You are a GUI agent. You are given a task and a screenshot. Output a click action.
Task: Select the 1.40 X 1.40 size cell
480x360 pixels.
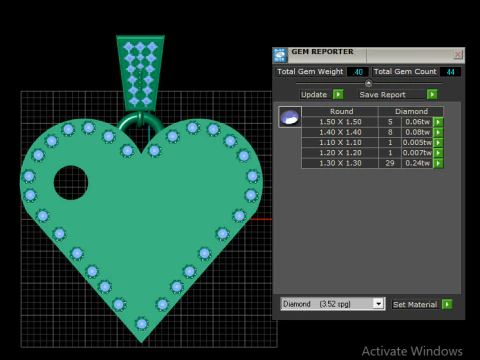point(340,132)
